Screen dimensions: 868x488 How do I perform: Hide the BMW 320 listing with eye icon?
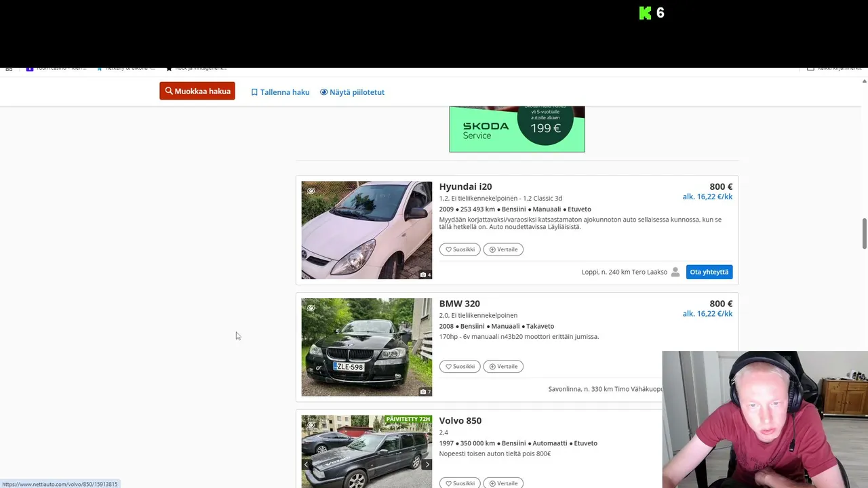(x=311, y=308)
